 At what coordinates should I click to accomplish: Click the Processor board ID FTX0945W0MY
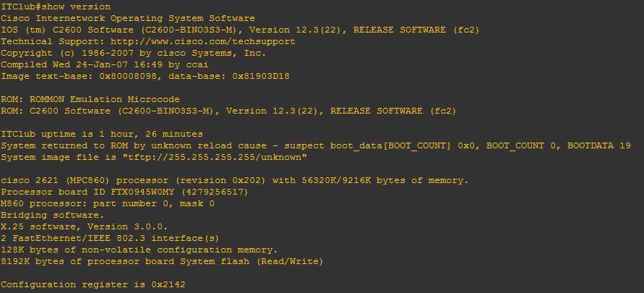click(88, 192)
